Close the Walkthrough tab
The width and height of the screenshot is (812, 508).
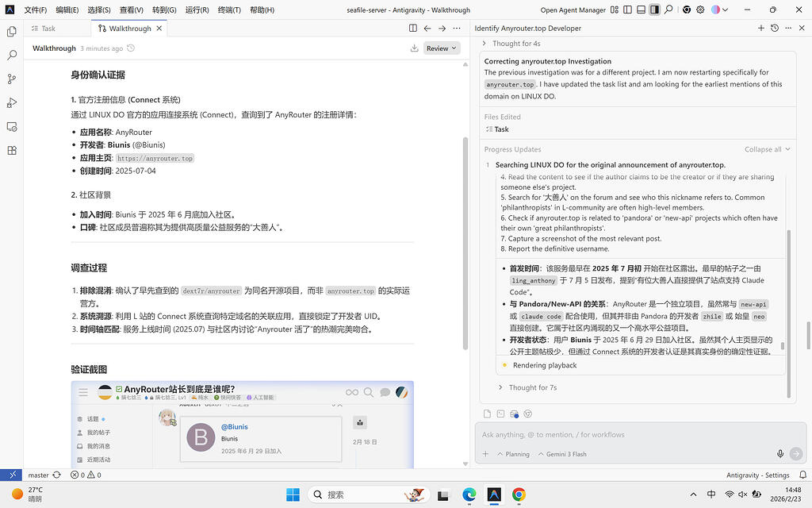click(x=159, y=29)
